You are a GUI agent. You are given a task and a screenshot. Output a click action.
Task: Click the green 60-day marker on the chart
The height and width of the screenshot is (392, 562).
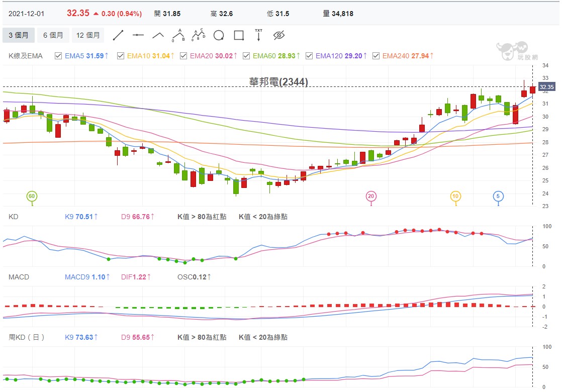click(x=32, y=196)
